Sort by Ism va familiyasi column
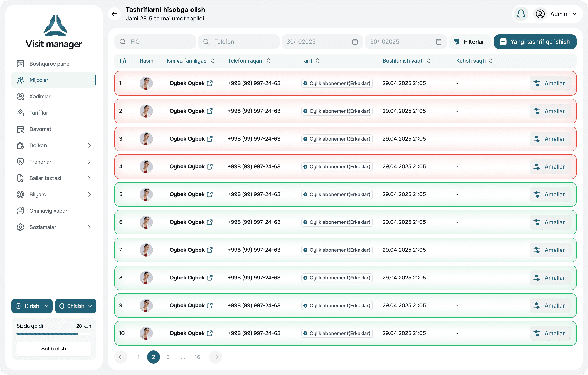 [213, 61]
